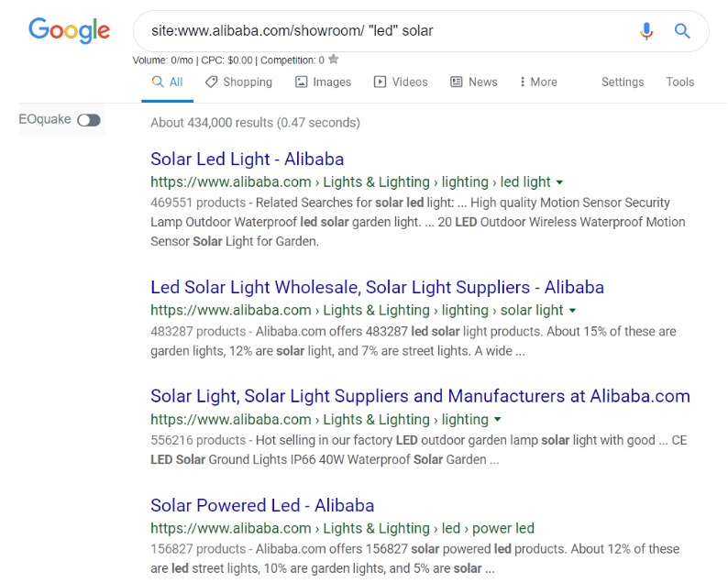This screenshot has width=728, height=583.
Task: Toggle the SEOquake switch on
Action: pyautogui.click(x=89, y=120)
